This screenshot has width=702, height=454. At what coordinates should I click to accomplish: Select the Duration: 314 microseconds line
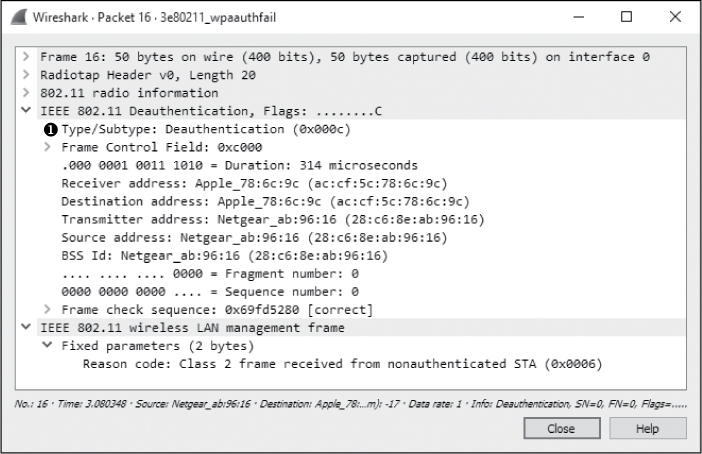239,165
